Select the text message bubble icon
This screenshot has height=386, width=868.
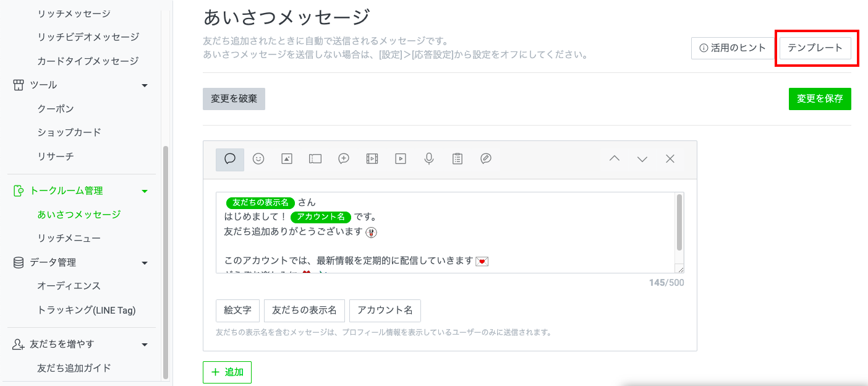click(x=229, y=159)
